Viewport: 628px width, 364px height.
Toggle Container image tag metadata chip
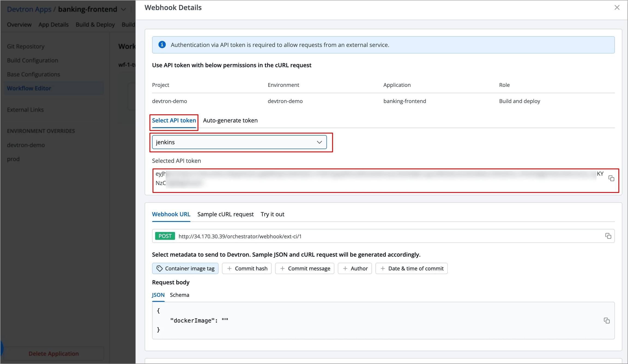tap(185, 268)
